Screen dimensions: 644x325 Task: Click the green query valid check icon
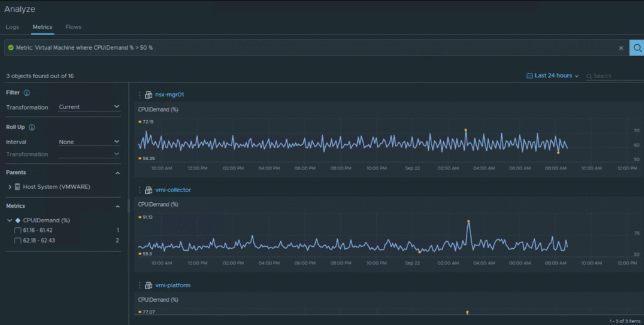tap(11, 48)
